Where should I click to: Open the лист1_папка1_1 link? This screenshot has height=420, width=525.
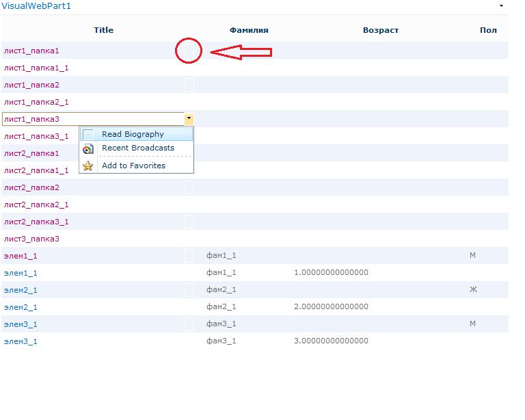[x=36, y=68]
